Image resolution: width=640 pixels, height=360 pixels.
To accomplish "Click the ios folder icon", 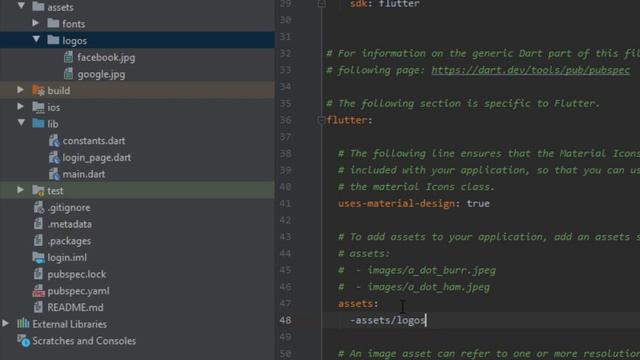I will (x=38, y=107).
